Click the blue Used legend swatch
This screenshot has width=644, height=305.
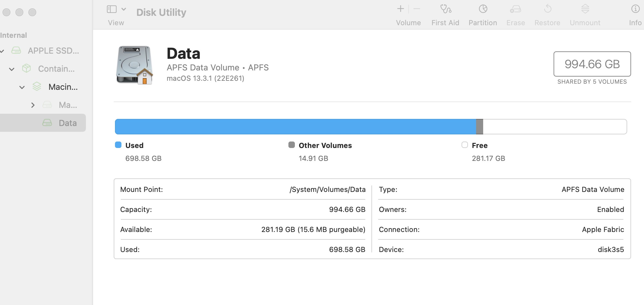[118, 145]
